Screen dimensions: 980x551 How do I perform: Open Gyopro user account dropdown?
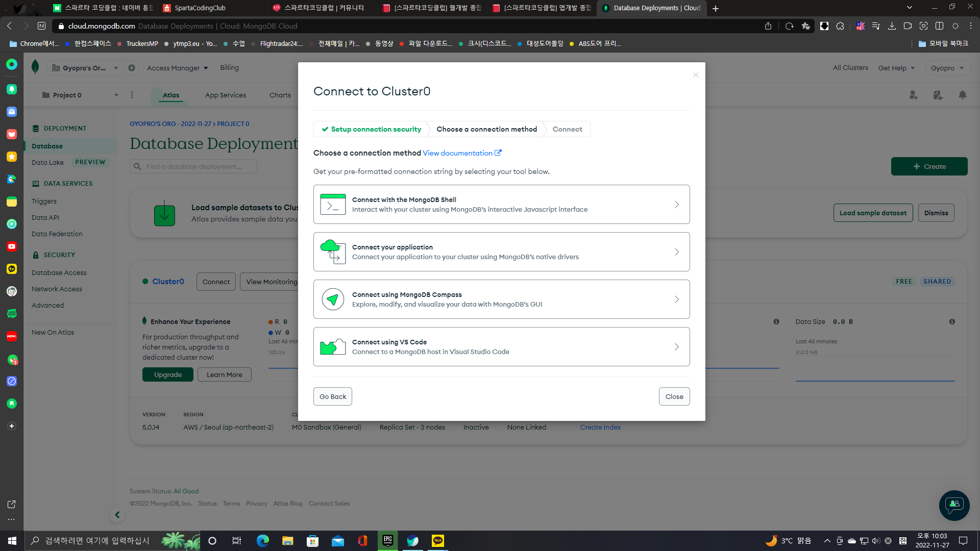947,68
